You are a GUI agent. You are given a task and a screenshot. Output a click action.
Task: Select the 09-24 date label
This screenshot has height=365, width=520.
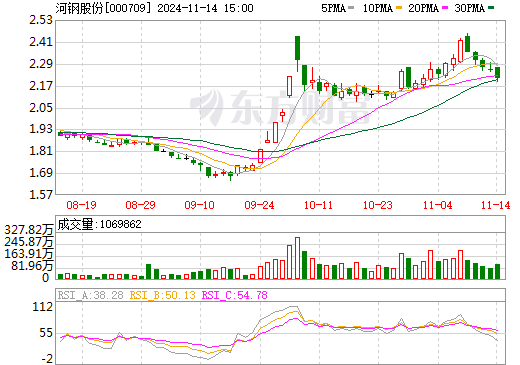pos(259,205)
